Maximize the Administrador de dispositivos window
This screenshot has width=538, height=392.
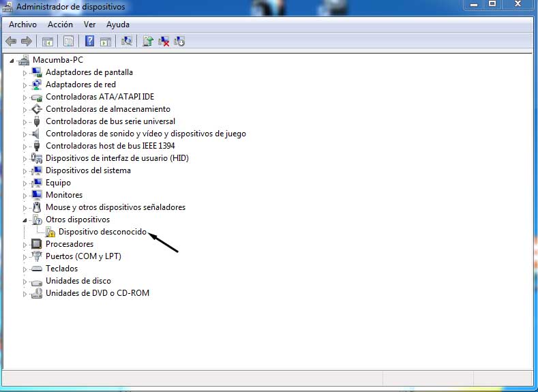click(492, 4)
